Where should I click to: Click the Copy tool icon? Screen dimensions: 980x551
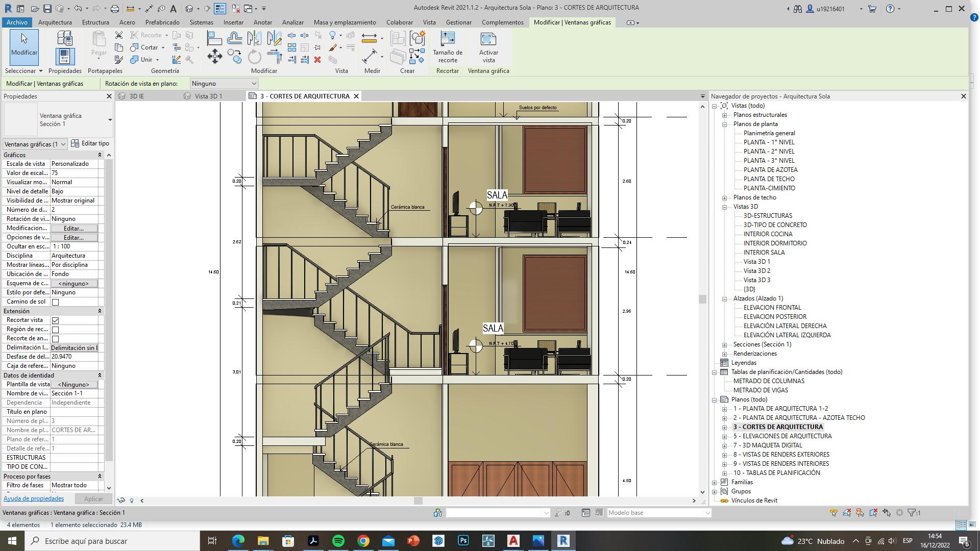coord(234,56)
